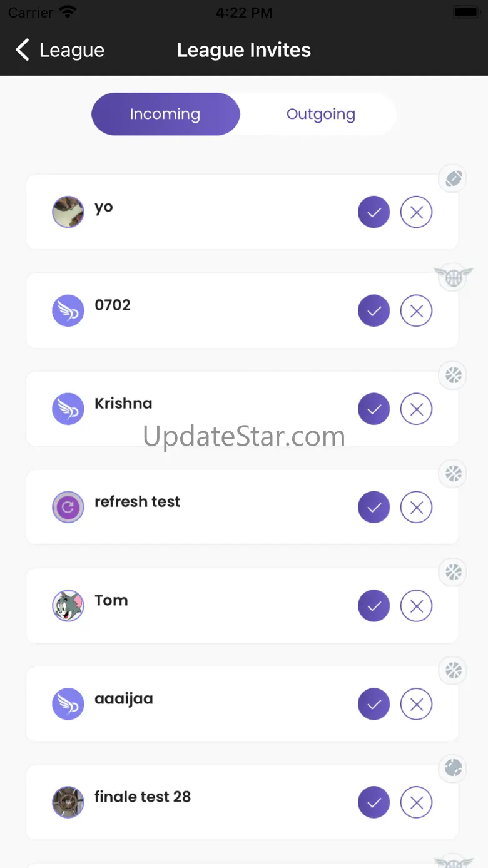
Task: Decline Krishna's league invite
Action: click(x=416, y=409)
